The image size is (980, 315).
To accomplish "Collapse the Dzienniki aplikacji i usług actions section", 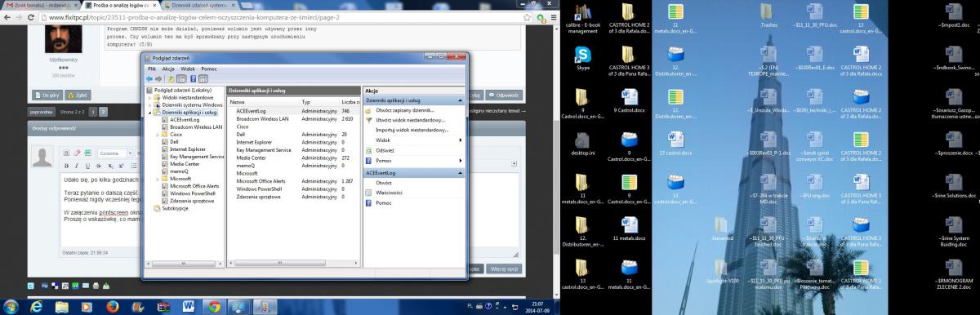I will tap(461, 100).
